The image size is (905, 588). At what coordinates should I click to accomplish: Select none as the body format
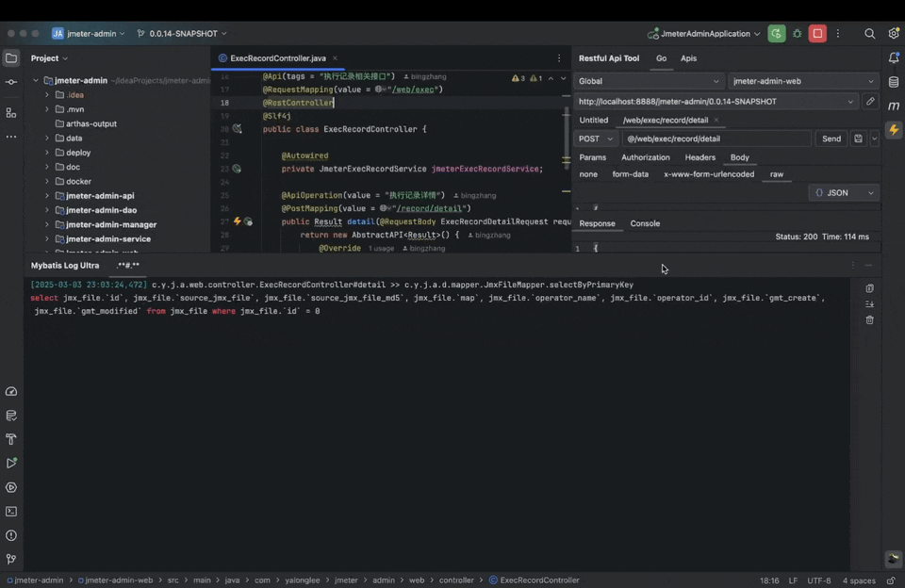[x=588, y=174]
